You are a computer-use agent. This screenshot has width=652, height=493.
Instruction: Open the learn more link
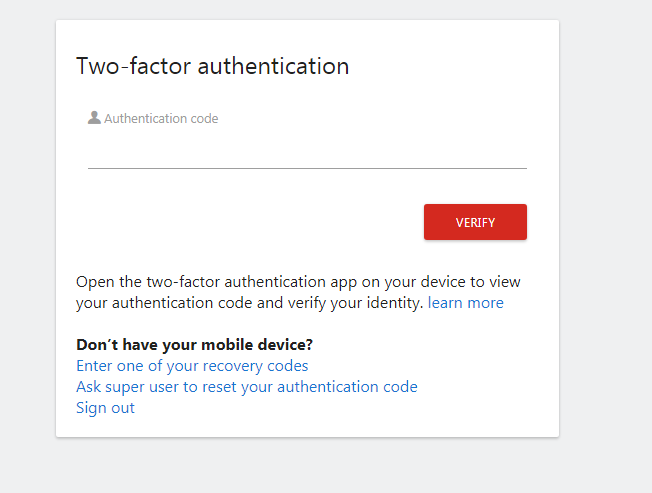[x=465, y=303]
